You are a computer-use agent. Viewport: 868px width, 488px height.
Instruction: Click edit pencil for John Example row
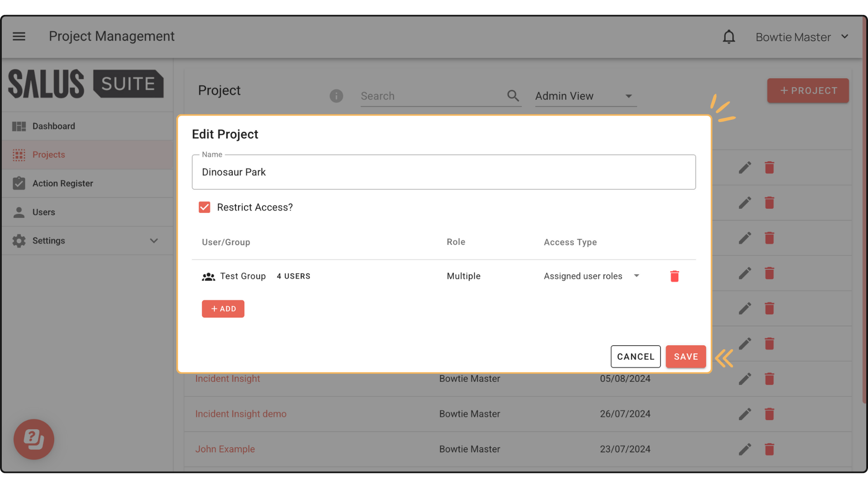pyautogui.click(x=745, y=449)
